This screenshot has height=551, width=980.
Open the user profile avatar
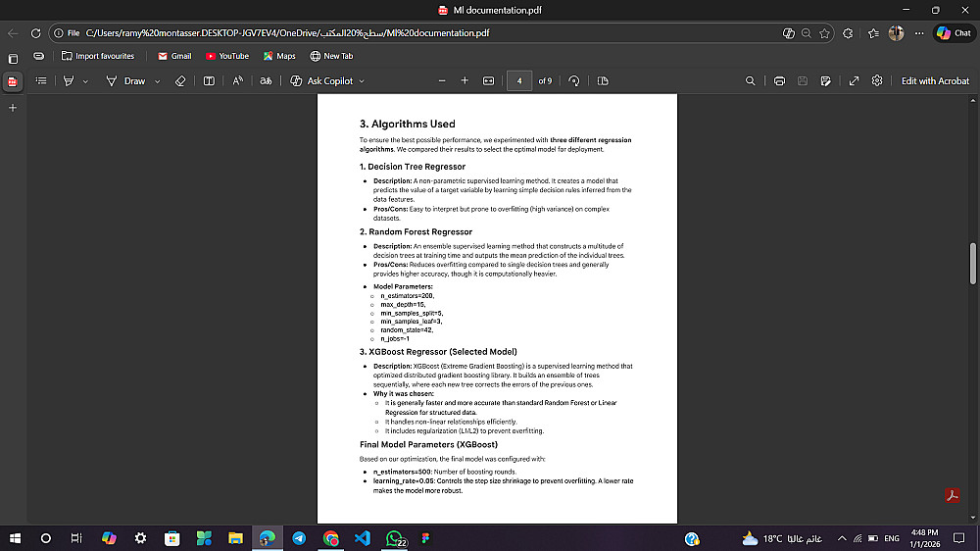(x=897, y=33)
